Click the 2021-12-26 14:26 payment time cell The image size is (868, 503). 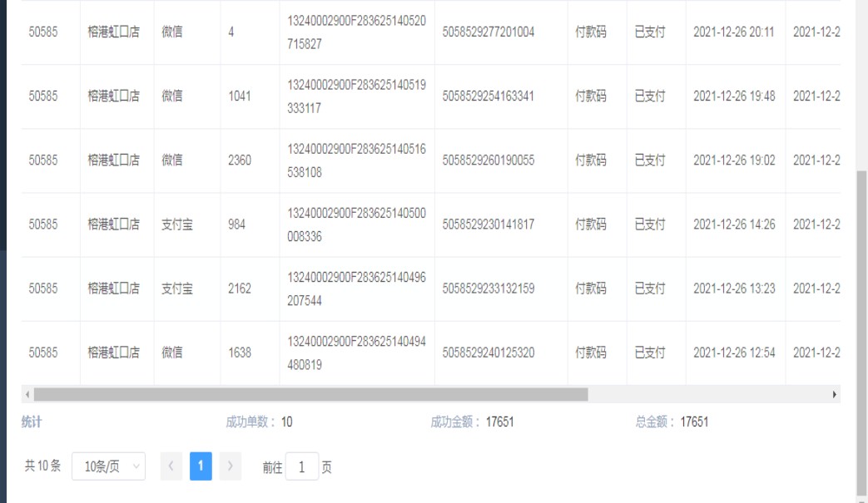[733, 224]
